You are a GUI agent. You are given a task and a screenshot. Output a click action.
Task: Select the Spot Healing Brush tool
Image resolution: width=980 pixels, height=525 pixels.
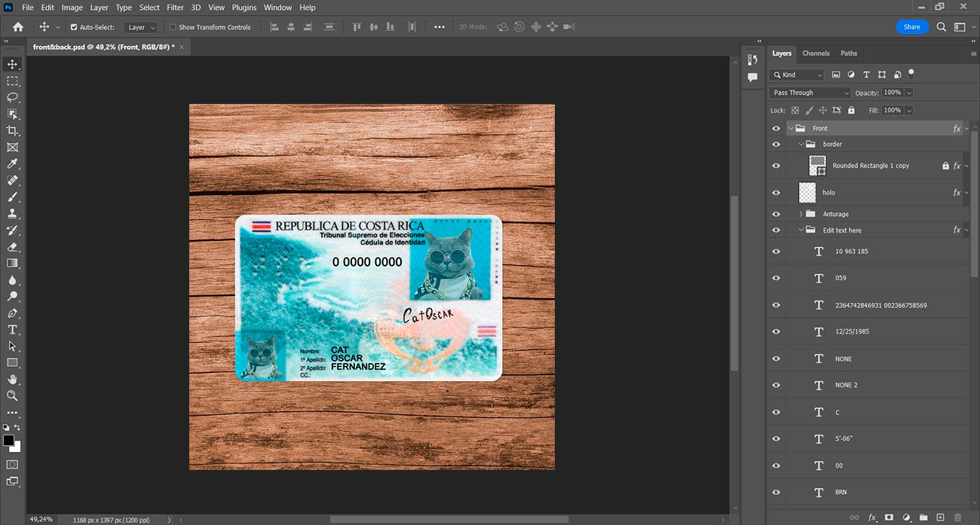point(12,180)
